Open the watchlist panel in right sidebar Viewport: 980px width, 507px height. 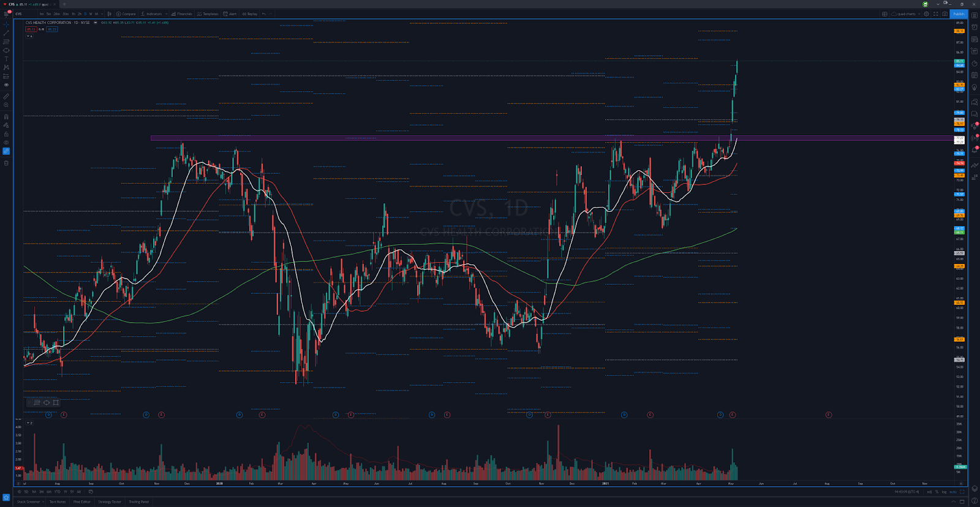click(x=974, y=15)
